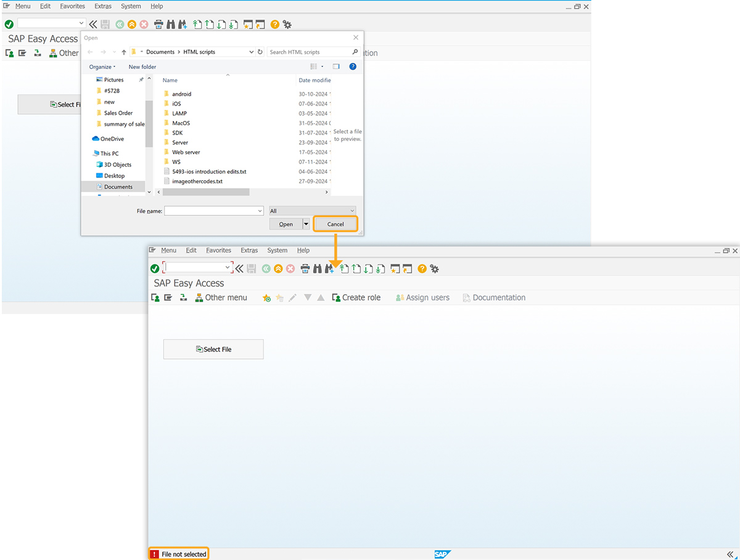Screen dimensions: 740x560
Task: Click New folder button
Action: point(142,67)
